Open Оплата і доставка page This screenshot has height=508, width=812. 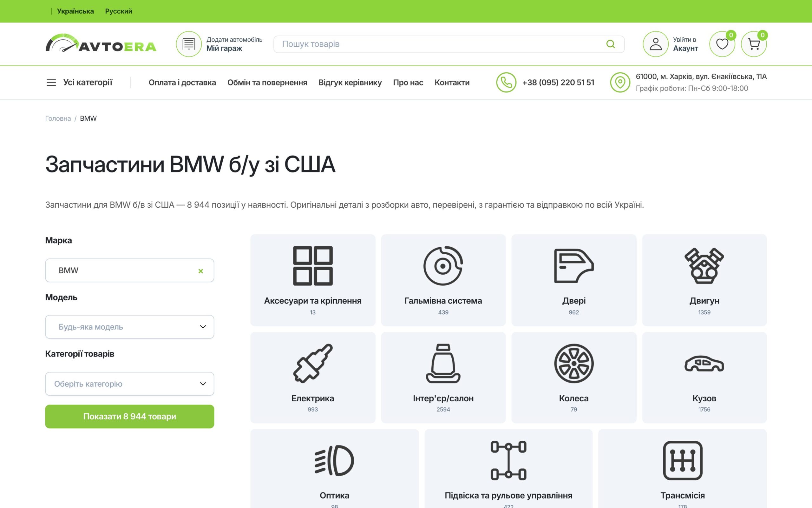182,83
